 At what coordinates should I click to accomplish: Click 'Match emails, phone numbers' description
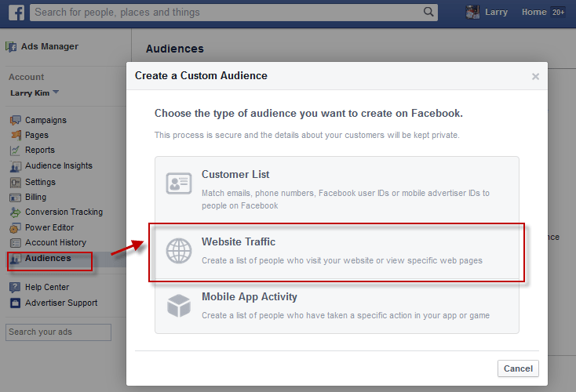345,199
